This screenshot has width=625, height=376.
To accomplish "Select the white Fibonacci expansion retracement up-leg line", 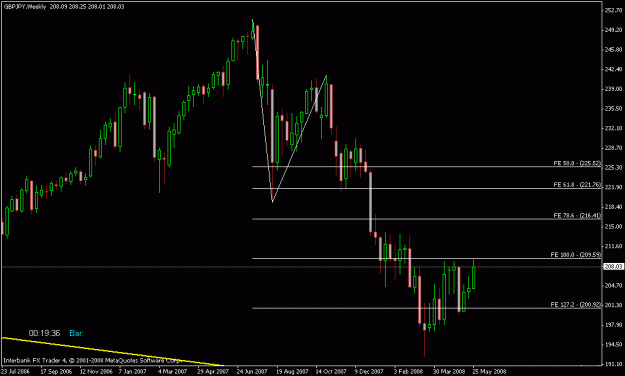I will (299, 138).
